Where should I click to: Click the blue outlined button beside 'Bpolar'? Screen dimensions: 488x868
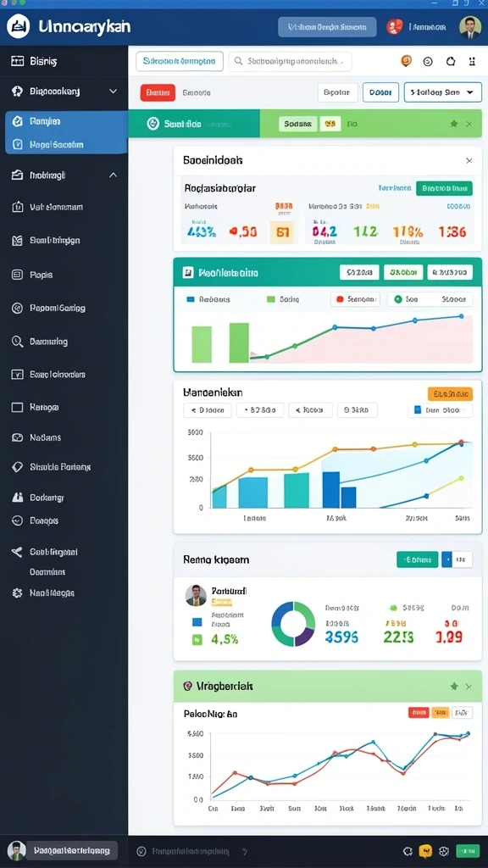pyautogui.click(x=380, y=92)
